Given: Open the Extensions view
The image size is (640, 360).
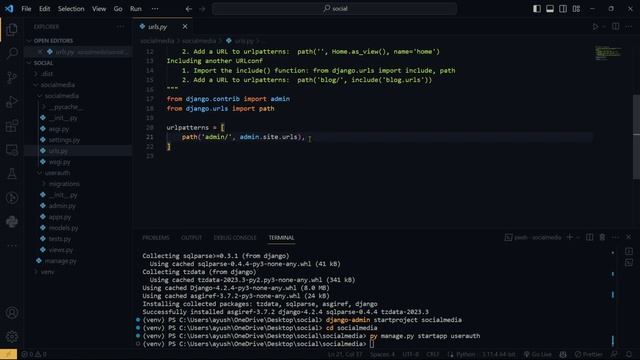Looking at the screenshot, I should [12, 125].
